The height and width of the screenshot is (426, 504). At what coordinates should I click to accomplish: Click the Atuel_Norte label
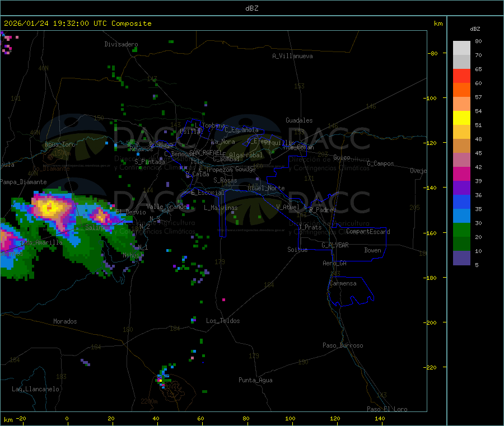coord(266,188)
